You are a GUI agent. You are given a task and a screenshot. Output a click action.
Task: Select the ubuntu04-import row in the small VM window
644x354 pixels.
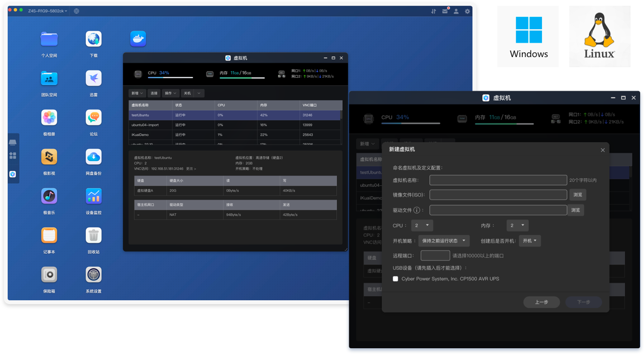[x=235, y=125]
